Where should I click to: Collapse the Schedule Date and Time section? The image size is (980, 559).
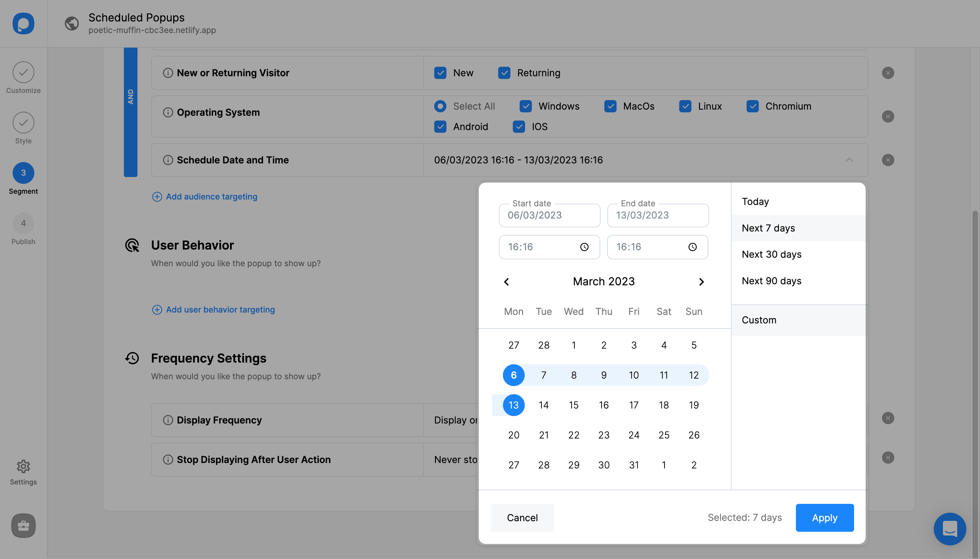849,160
